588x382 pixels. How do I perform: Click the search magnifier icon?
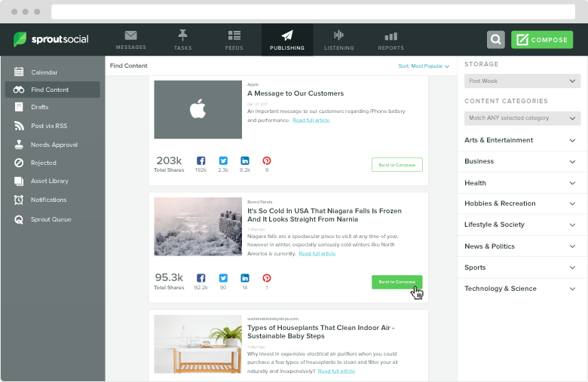495,40
